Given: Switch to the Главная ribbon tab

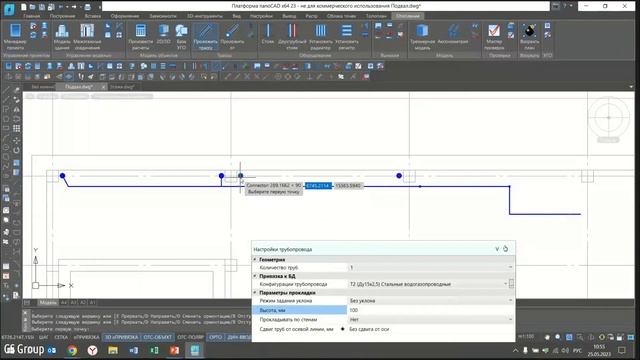Looking at the screenshot, I should tap(31, 16).
